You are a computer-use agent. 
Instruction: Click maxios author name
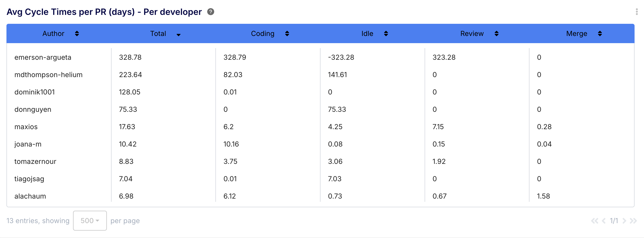click(26, 127)
